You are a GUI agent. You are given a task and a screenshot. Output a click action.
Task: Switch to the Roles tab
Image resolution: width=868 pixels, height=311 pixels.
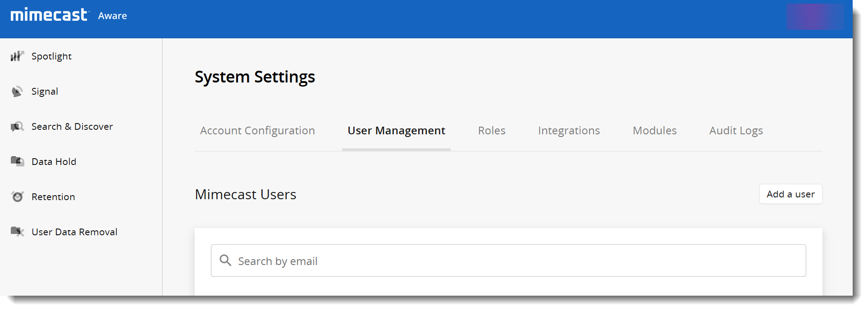click(491, 131)
